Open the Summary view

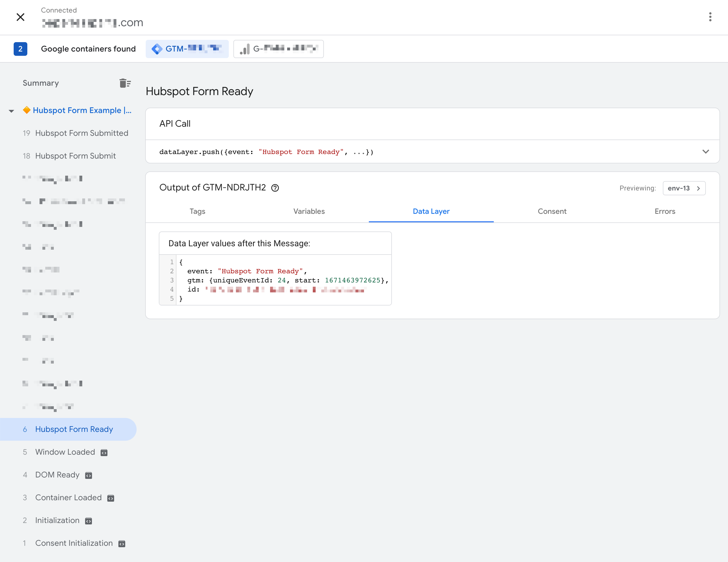click(41, 83)
